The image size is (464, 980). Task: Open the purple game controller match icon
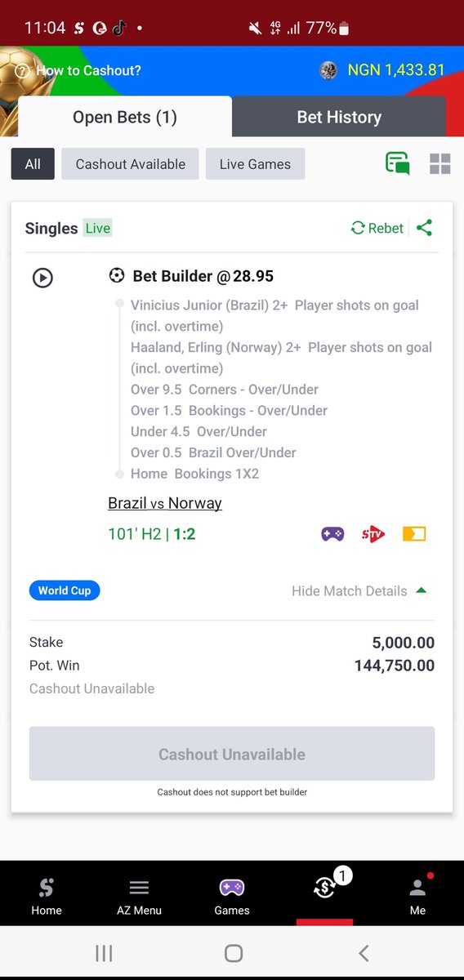(x=332, y=534)
